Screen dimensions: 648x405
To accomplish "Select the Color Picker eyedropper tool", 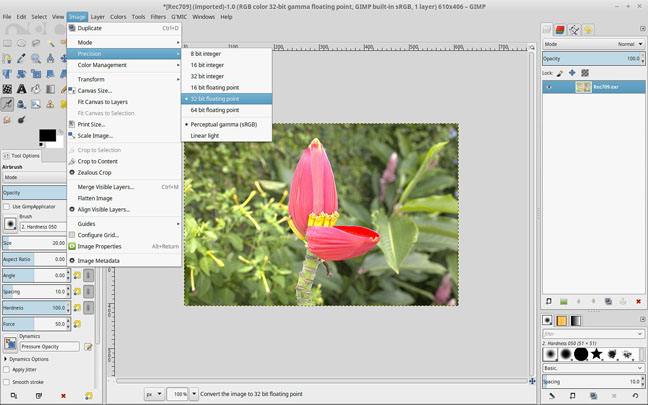I will (x=21, y=58).
